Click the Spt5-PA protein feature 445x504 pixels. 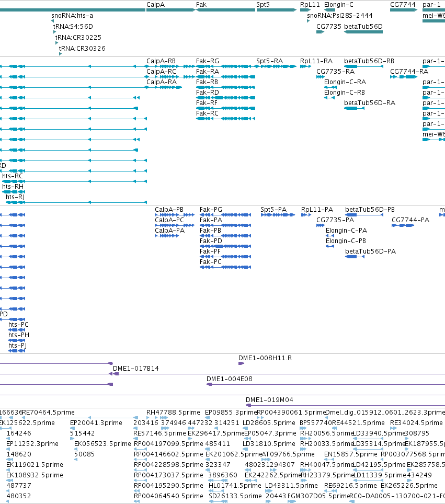coord(278,215)
